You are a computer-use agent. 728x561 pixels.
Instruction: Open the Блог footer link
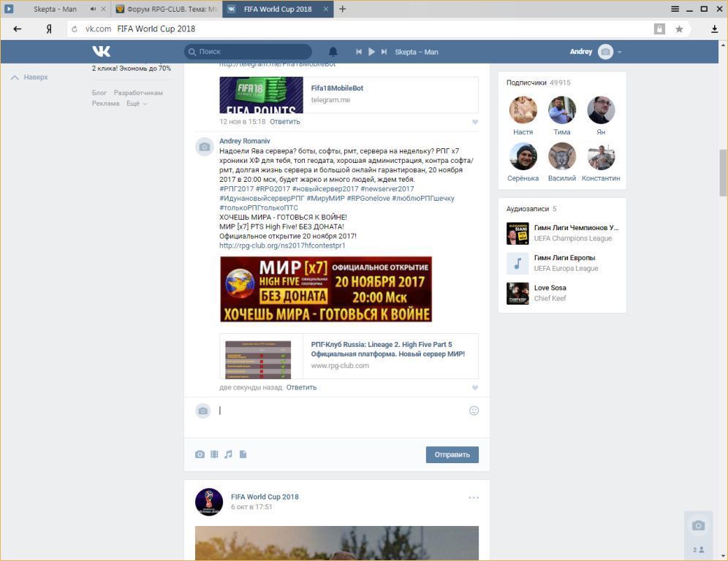(x=99, y=93)
